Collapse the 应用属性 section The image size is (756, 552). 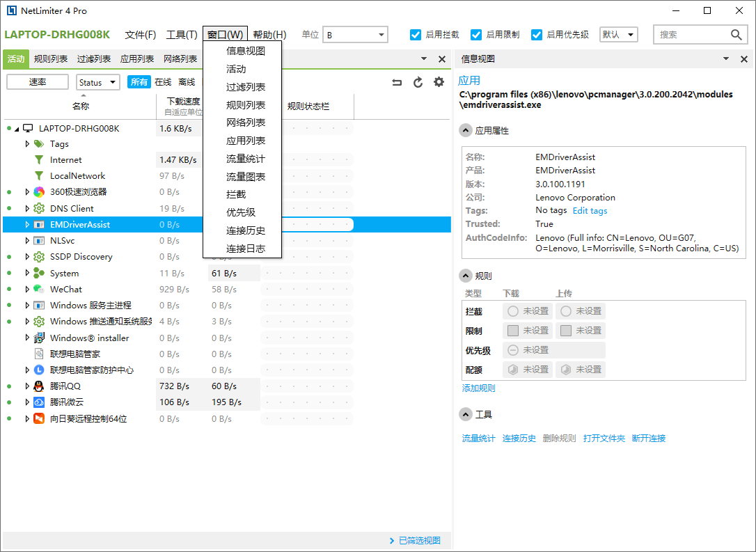point(466,130)
